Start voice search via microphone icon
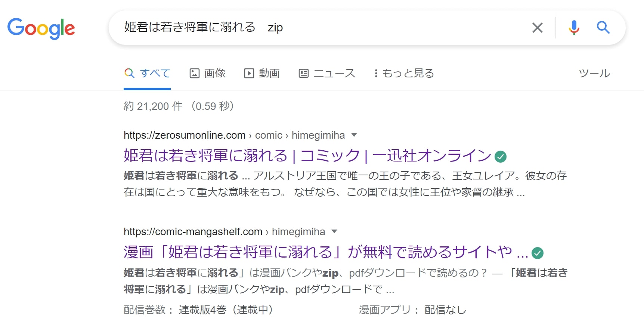Screen dimensions: 644x323 point(574,28)
